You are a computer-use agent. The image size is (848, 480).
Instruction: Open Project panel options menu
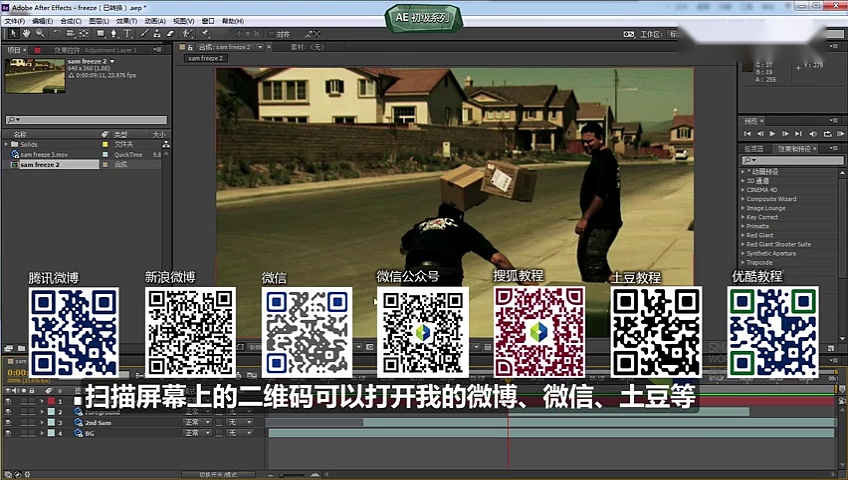point(157,50)
